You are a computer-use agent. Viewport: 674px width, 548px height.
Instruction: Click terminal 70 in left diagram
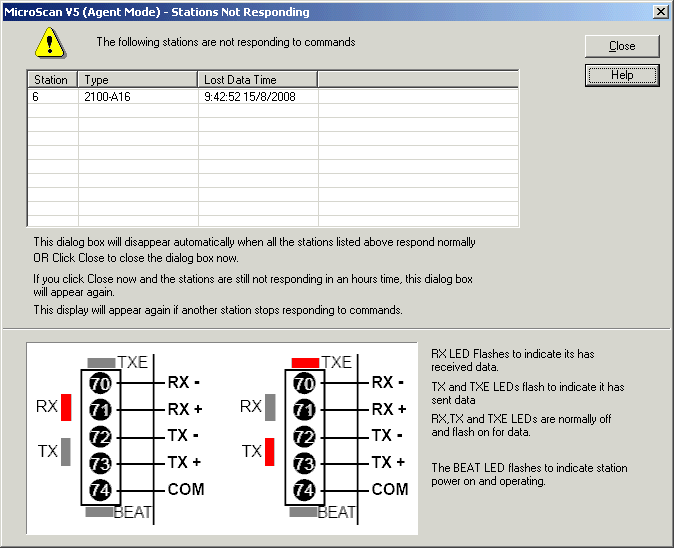[100, 383]
